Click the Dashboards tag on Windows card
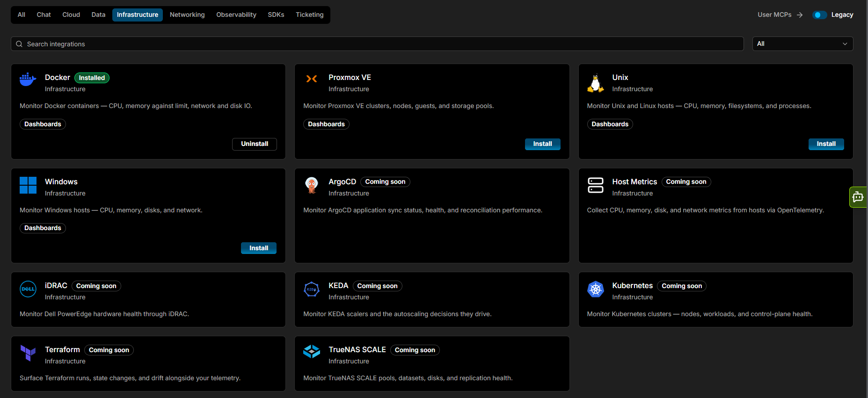Viewport: 868px width, 398px height. point(43,228)
